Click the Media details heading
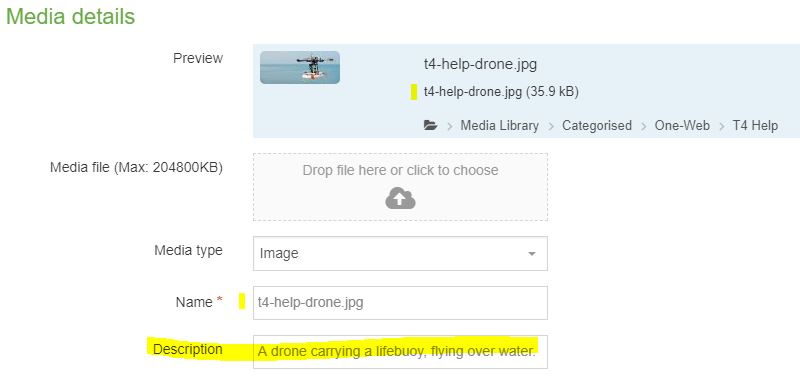The width and height of the screenshot is (800, 381). 70,16
